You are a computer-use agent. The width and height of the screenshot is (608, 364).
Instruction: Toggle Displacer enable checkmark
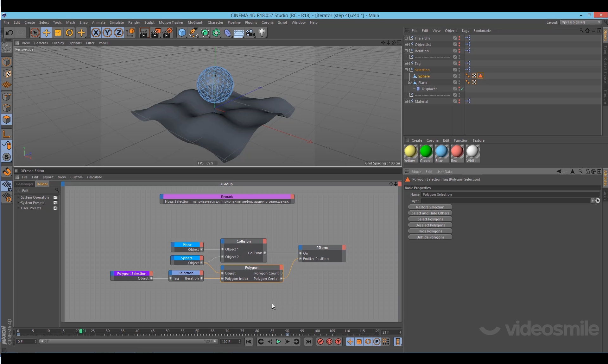(x=462, y=89)
